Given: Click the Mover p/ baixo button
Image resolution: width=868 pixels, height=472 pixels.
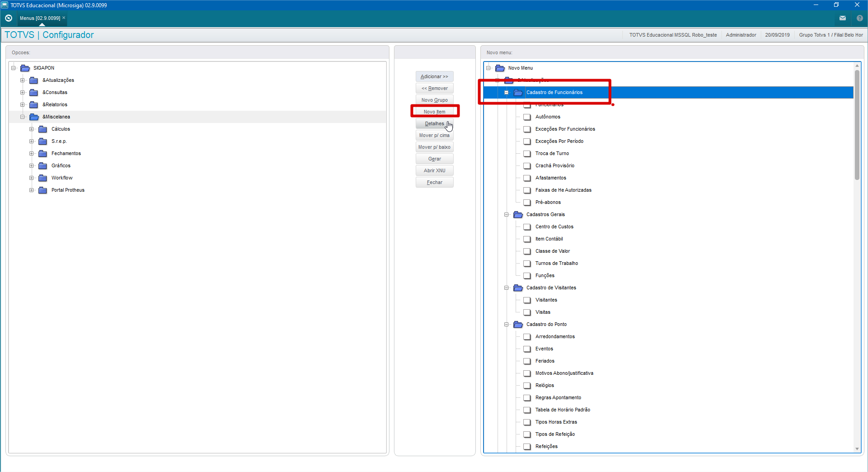Looking at the screenshot, I should pos(434,147).
